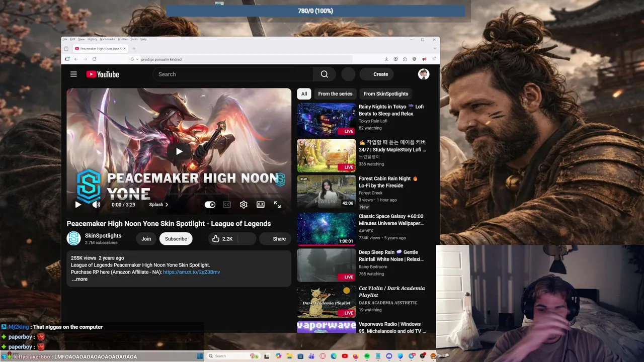
Task: Click the 780/0 progress bar at top
Action: 315,11
